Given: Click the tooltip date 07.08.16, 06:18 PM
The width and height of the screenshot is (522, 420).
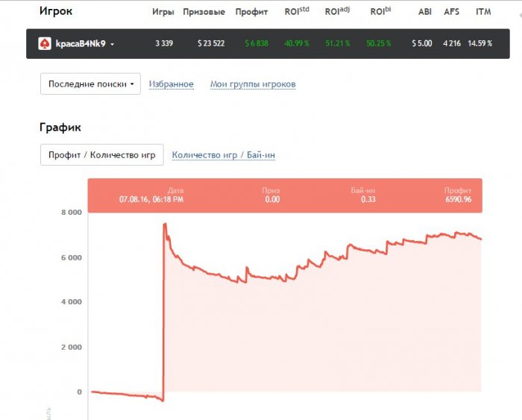Looking at the screenshot, I should click(x=151, y=199).
